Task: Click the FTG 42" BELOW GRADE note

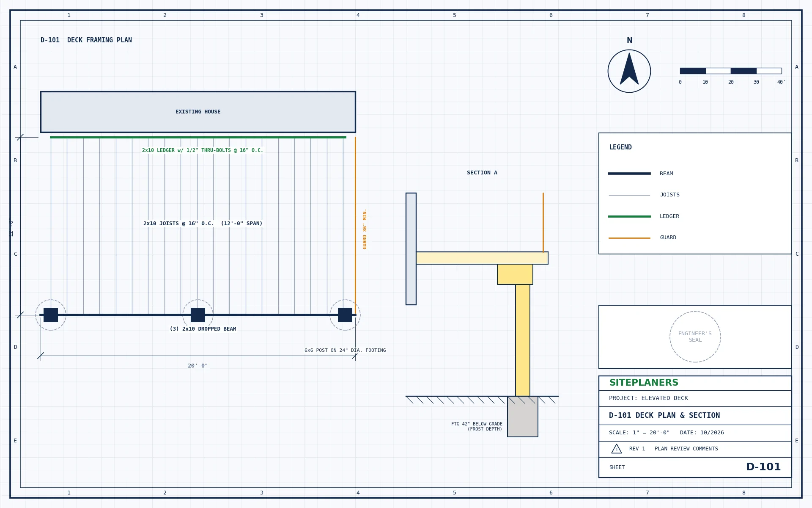Action: pyautogui.click(x=477, y=426)
